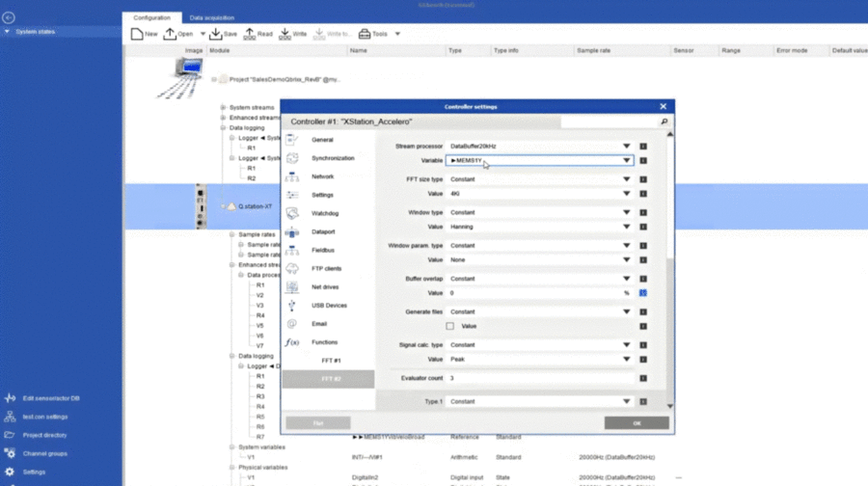Collapse the System states sidebar section

[8, 32]
